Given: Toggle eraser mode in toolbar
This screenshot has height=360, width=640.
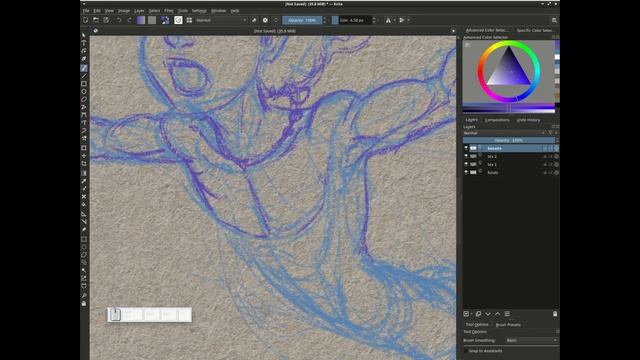Looking at the screenshot, I should click(x=254, y=20).
